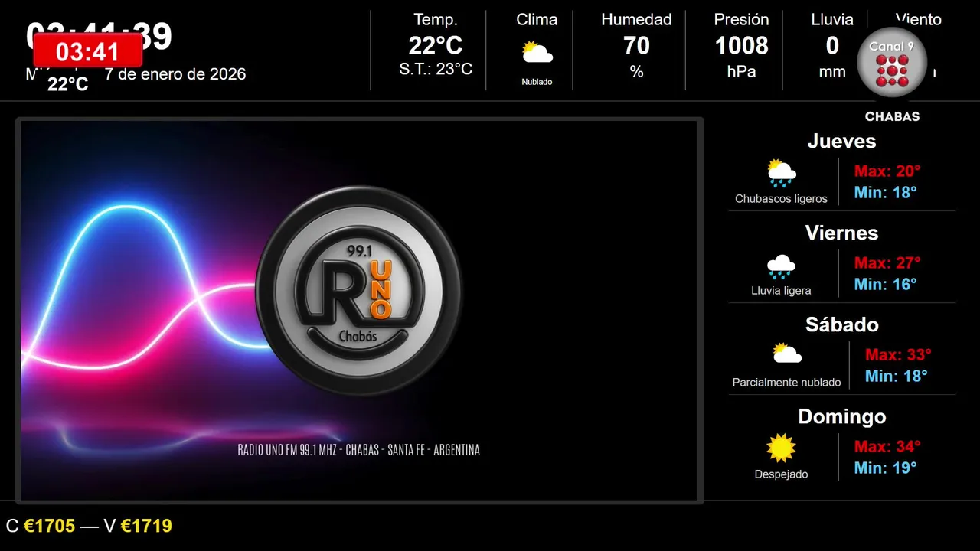
Task: Click Domingo clear sun weather icon
Action: [x=781, y=448]
